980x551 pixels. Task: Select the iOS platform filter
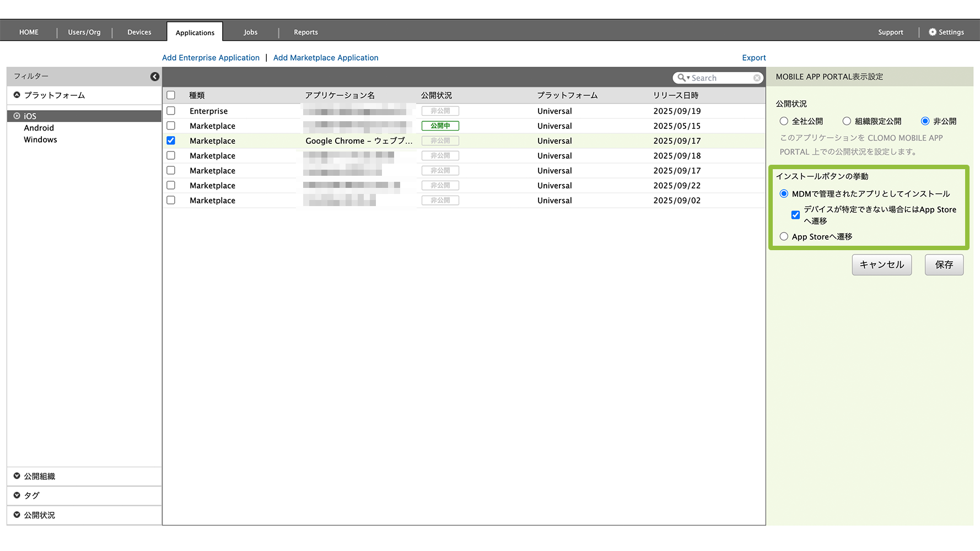(x=30, y=116)
